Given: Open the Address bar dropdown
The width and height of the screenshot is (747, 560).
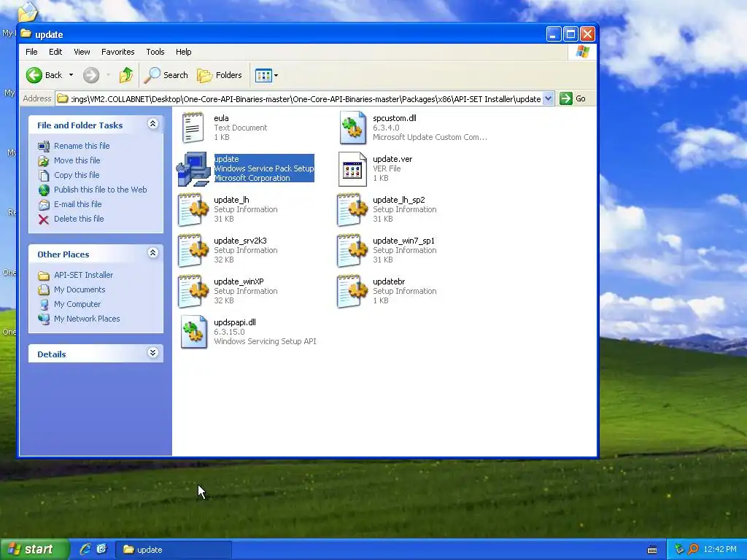Looking at the screenshot, I should (x=549, y=98).
